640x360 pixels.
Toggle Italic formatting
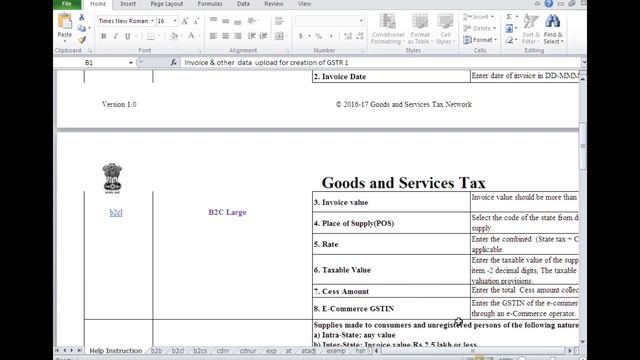point(116,36)
